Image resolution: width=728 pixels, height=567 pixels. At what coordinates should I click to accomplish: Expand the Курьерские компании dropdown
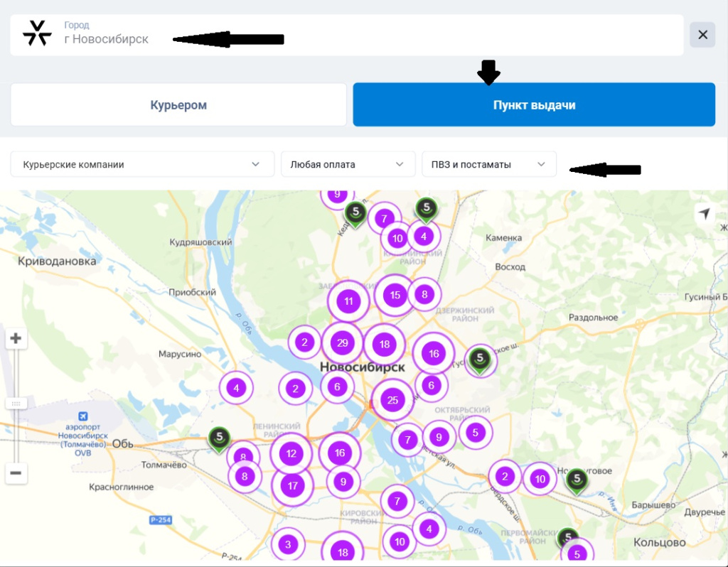tap(142, 164)
